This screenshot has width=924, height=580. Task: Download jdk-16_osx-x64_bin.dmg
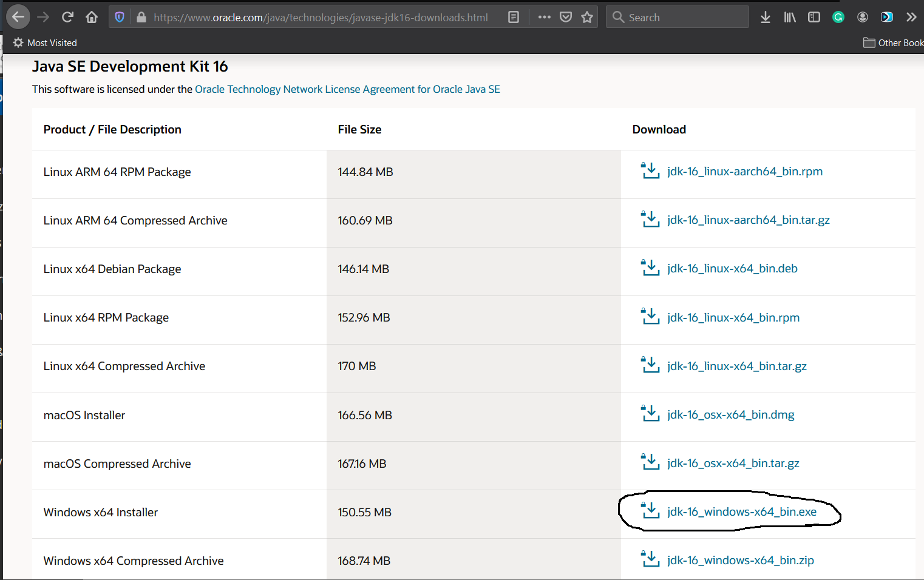[x=731, y=414]
